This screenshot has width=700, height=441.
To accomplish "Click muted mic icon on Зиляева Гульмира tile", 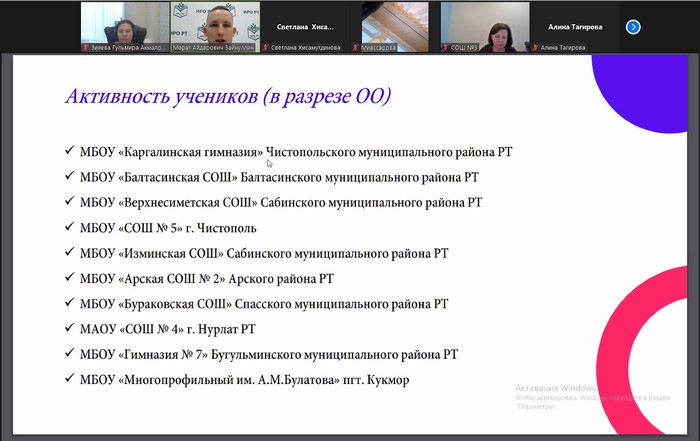I will pos(86,47).
